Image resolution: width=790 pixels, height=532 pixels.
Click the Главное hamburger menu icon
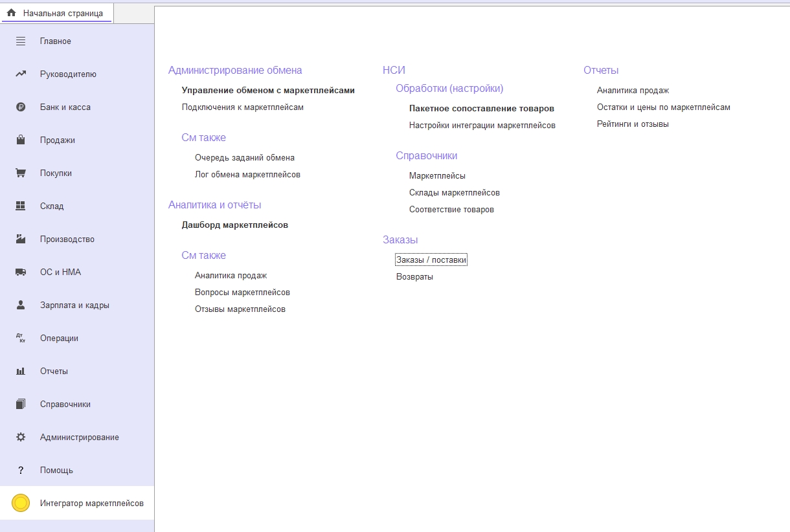(21, 41)
